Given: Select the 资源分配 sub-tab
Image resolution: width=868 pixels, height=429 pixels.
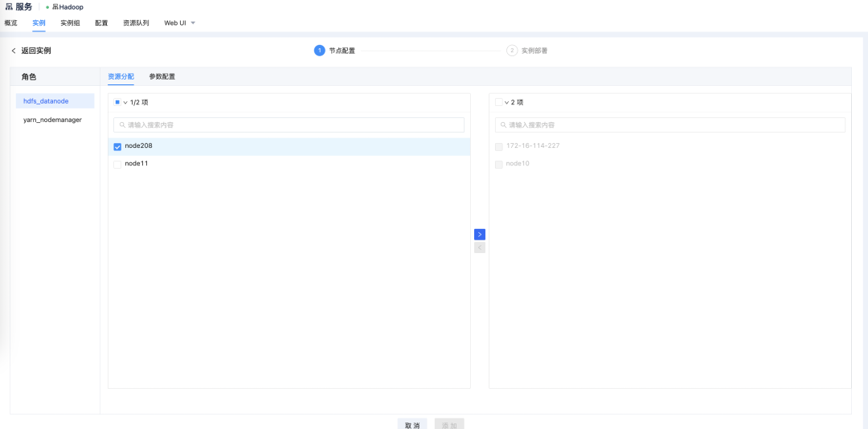Looking at the screenshot, I should click(x=121, y=77).
